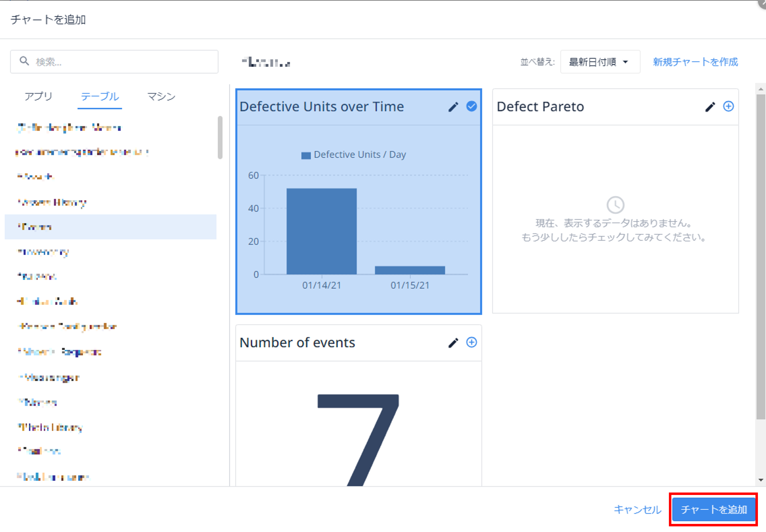
Task: Switch to the アプリ tab
Action: click(38, 96)
